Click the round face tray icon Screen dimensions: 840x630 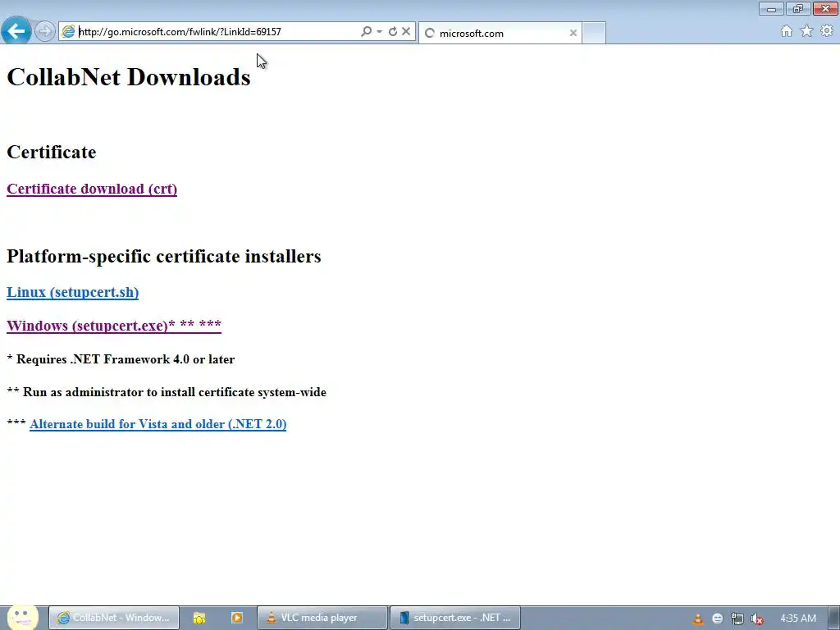click(x=717, y=619)
